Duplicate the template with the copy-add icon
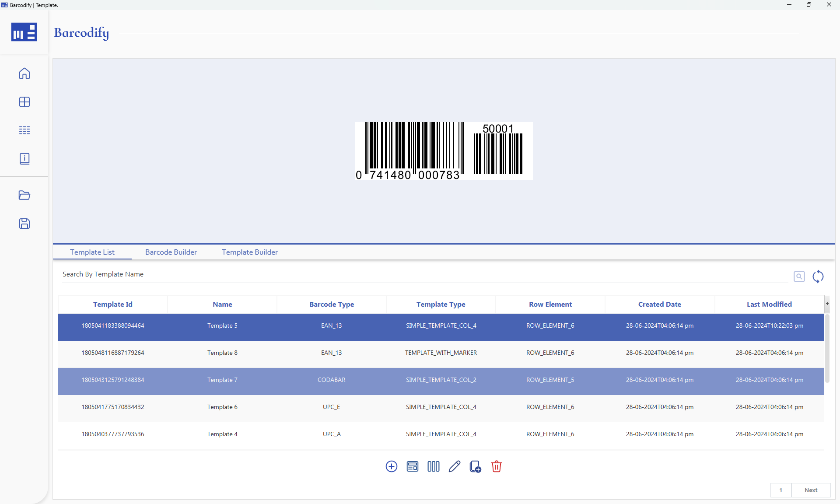The height and width of the screenshot is (504, 840). [475, 466]
